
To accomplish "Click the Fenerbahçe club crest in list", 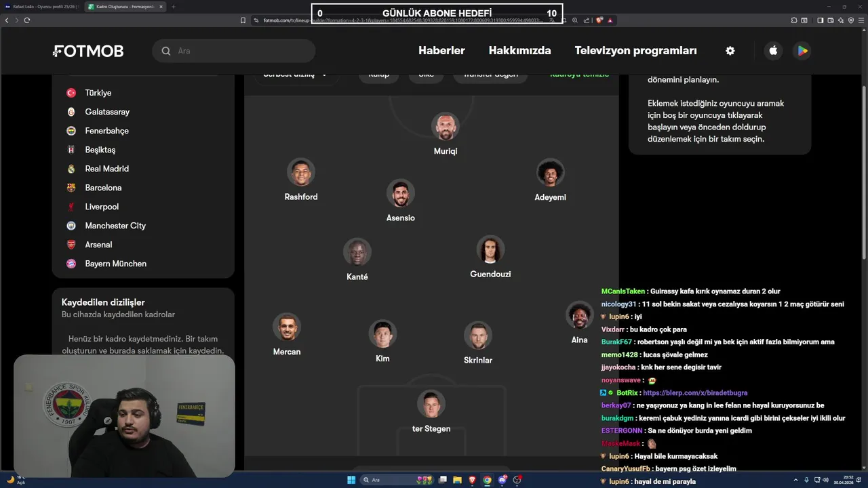I will [x=71, y=131].
